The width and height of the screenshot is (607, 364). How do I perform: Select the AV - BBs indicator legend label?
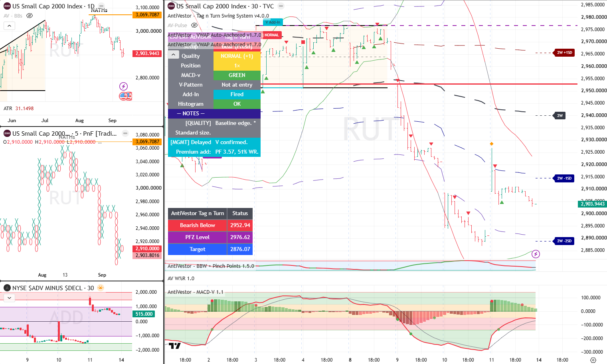click(x=13, y=16)
